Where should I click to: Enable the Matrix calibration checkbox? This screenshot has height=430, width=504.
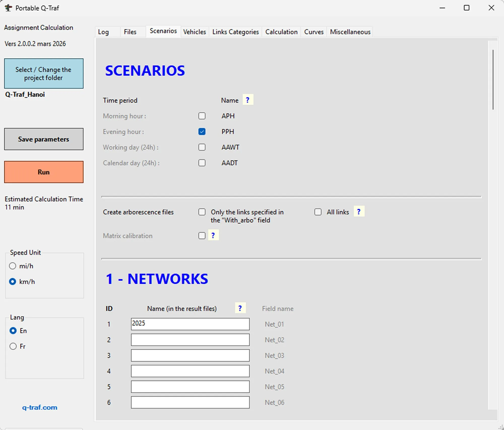pyautogui.click(x=202, y=236)
